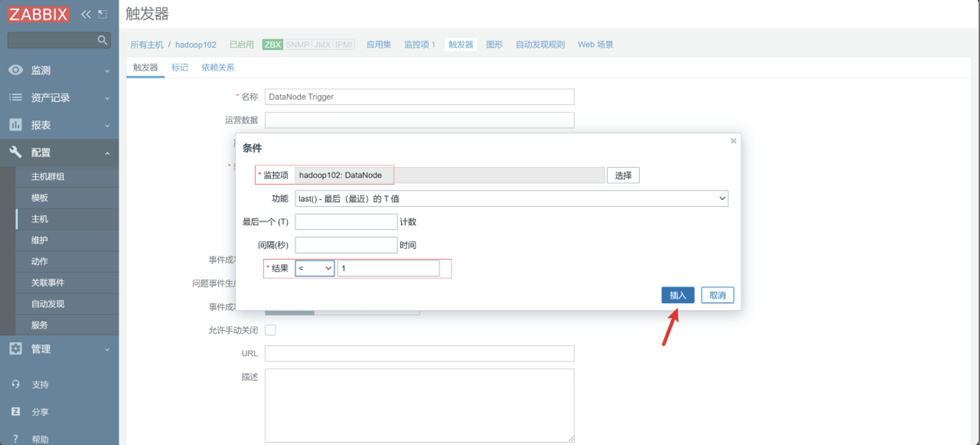Image resolution: width=980 pixels, height=445 pixels.
Task: Collapse sidebar with double-chevron icon
Action: (x=86, y=14)
